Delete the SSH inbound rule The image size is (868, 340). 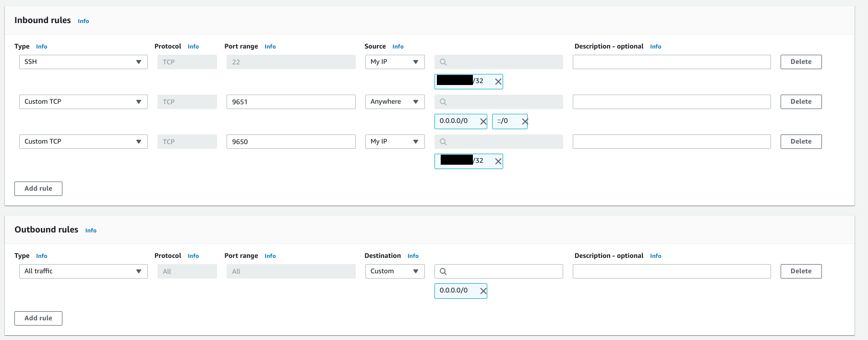click(800, 62)
